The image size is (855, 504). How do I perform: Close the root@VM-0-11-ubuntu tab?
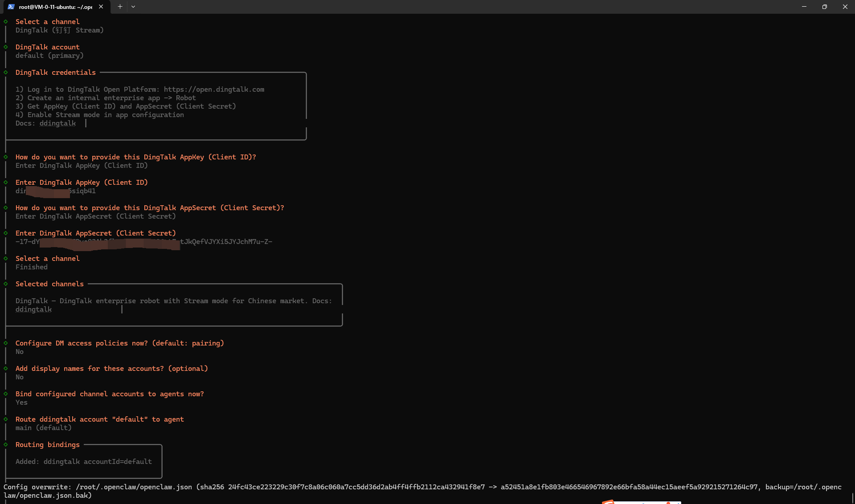[101, 7]
